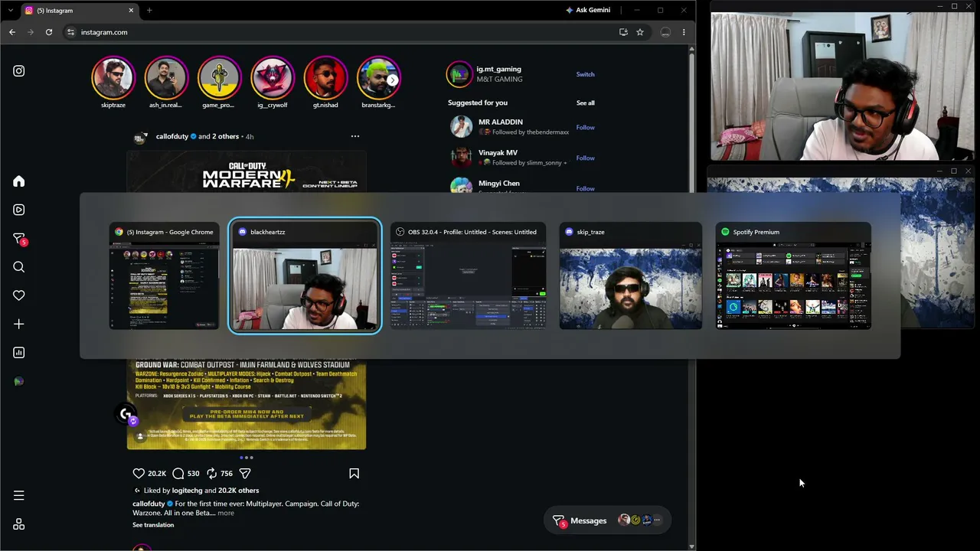View branstarkg's story

[378, 77]
